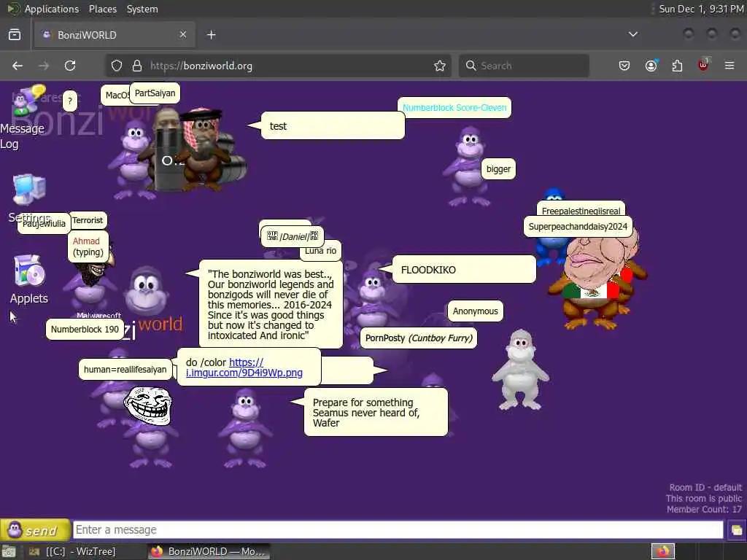Image resolution: width=747 pixels, height=560 pixels.
Task: Click the yellow icon right of message field
Action: (736, 530)
